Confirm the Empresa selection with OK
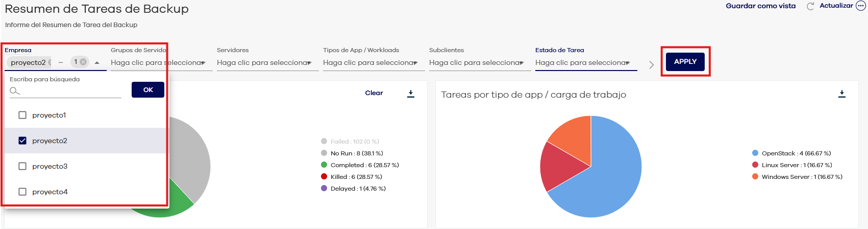Screen dimensions: 868x229 (148, 89)
